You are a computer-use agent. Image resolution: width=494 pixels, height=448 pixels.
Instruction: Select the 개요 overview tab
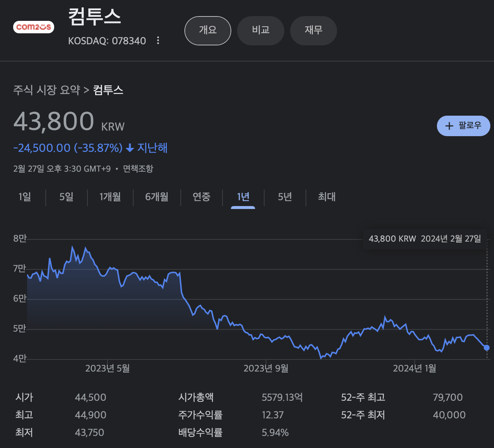pos(208,31)
